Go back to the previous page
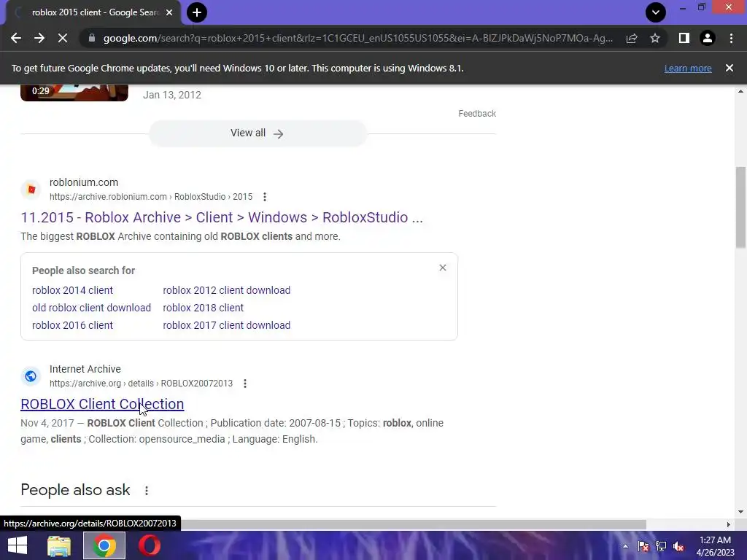This screenshot has width=747, height=560. coord(16,38)
